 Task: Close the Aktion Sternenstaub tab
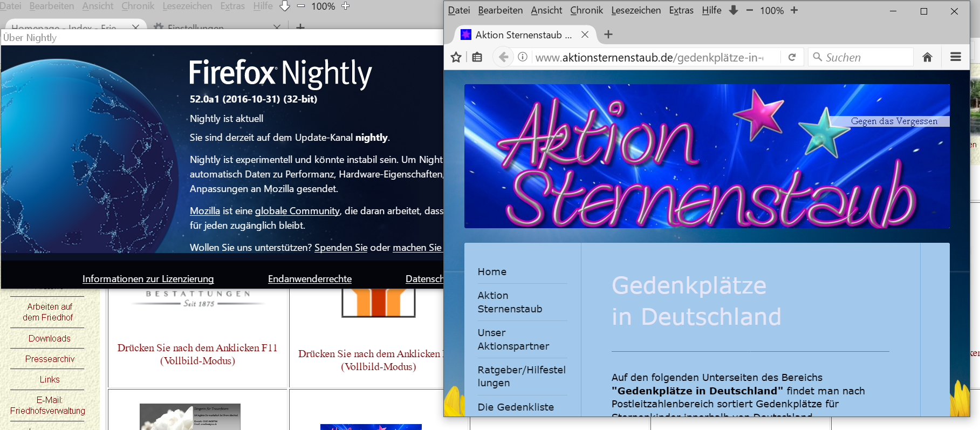coord(585,35)
